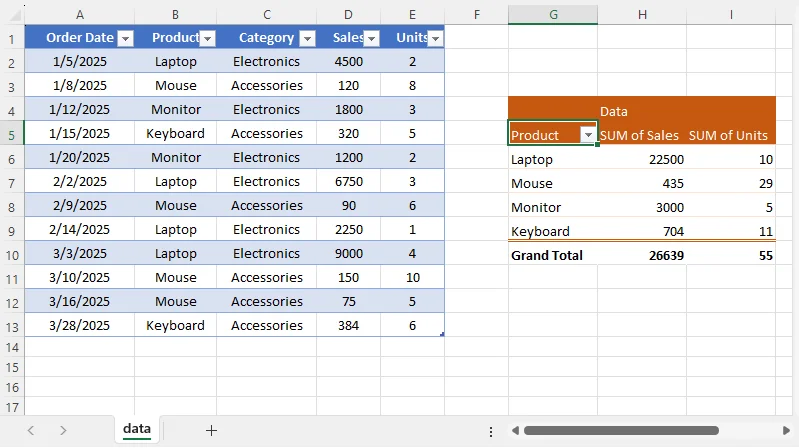799x448 pixels.
Task: Select the units cell with value 10 in row 11
Action: click(412, 277)
